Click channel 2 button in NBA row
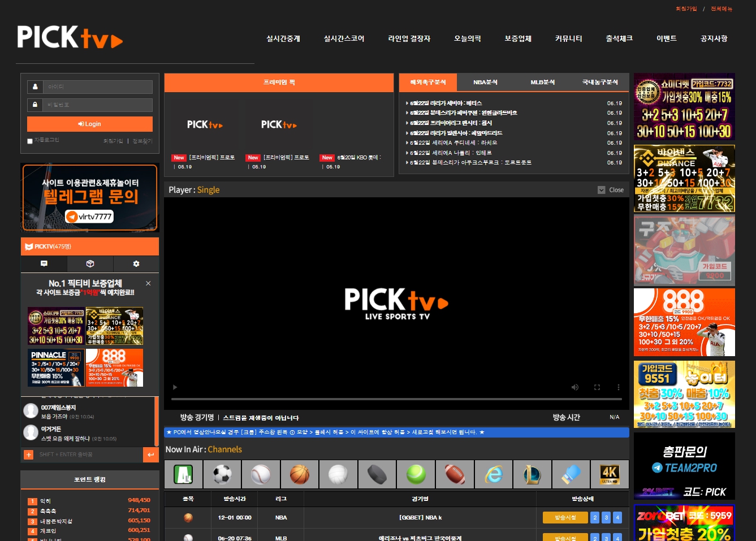The image size is (756, 541). tap(595, 517)
